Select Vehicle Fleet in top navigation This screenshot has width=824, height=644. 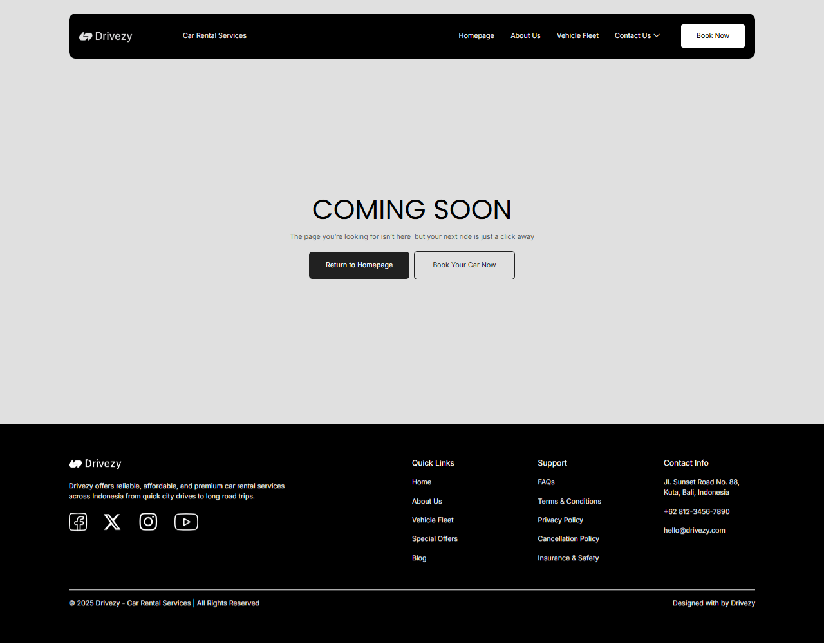[x=577, y=36]
